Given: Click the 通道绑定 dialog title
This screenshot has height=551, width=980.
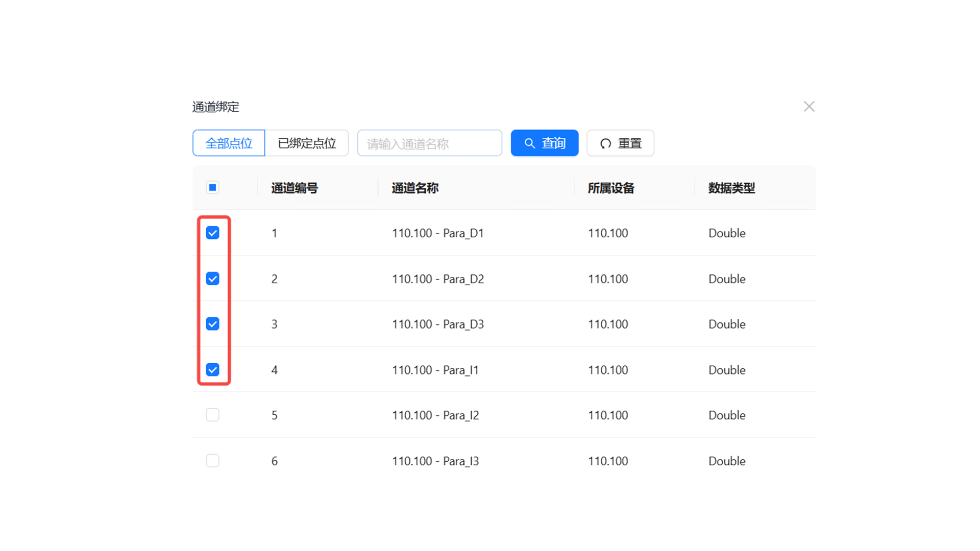Looking at the screenshot, I should point(215,107).
